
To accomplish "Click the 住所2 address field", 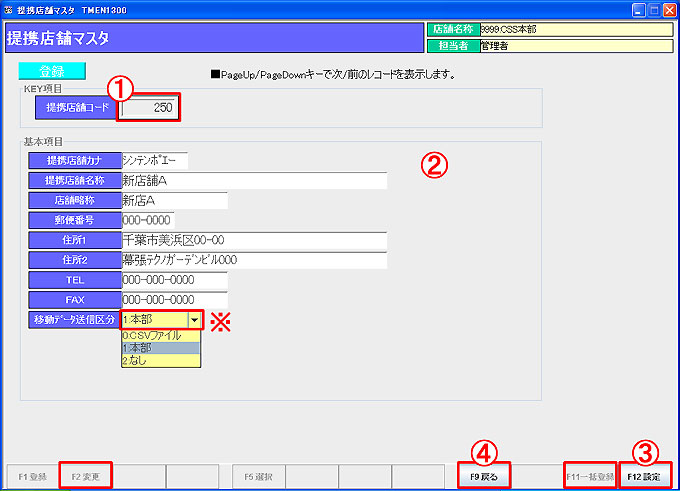I will tap(254, 260).
